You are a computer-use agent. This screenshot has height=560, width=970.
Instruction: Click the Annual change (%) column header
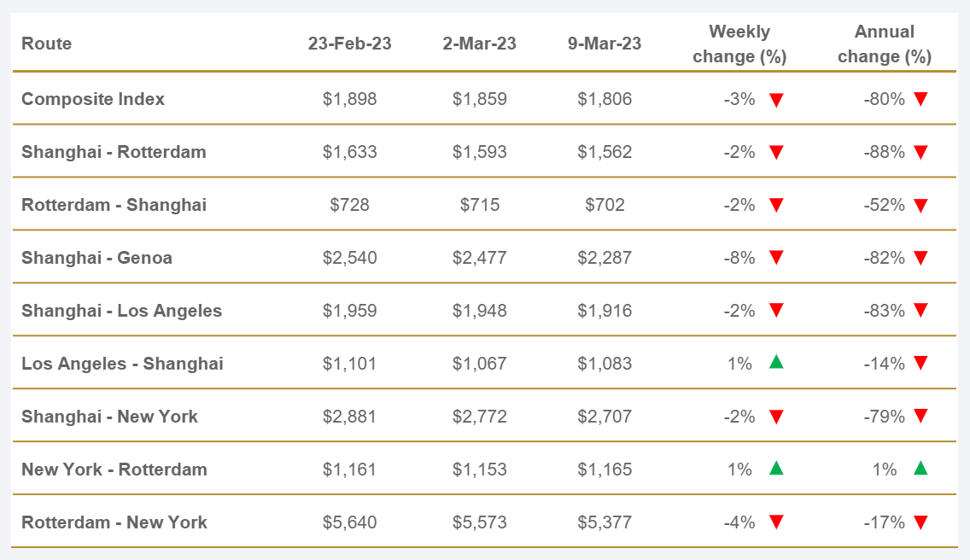click(885, 44)
